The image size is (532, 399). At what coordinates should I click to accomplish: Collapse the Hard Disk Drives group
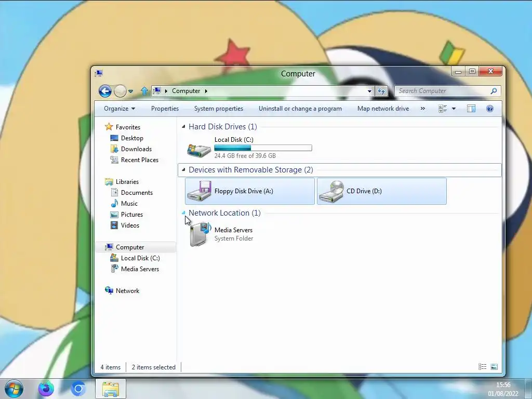(x=183, y=127)
